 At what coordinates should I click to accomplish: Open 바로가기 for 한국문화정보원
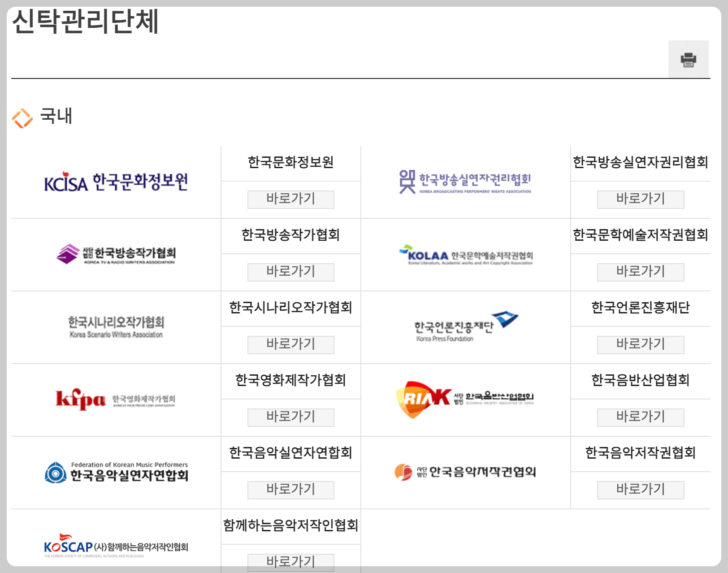click(291, 200)
